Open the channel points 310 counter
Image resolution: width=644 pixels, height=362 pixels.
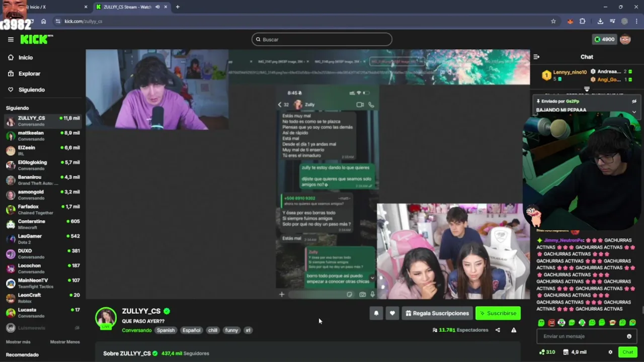(x=547, y=352)
